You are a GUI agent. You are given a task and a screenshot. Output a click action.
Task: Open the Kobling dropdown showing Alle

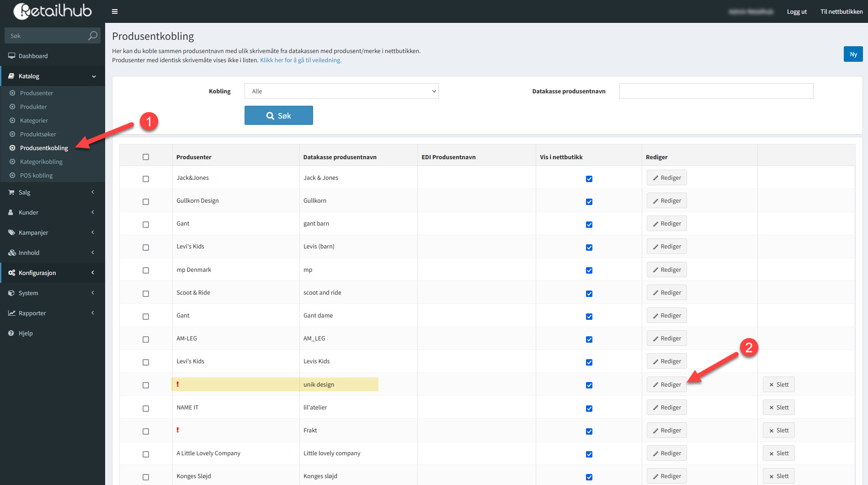(341, 91)
